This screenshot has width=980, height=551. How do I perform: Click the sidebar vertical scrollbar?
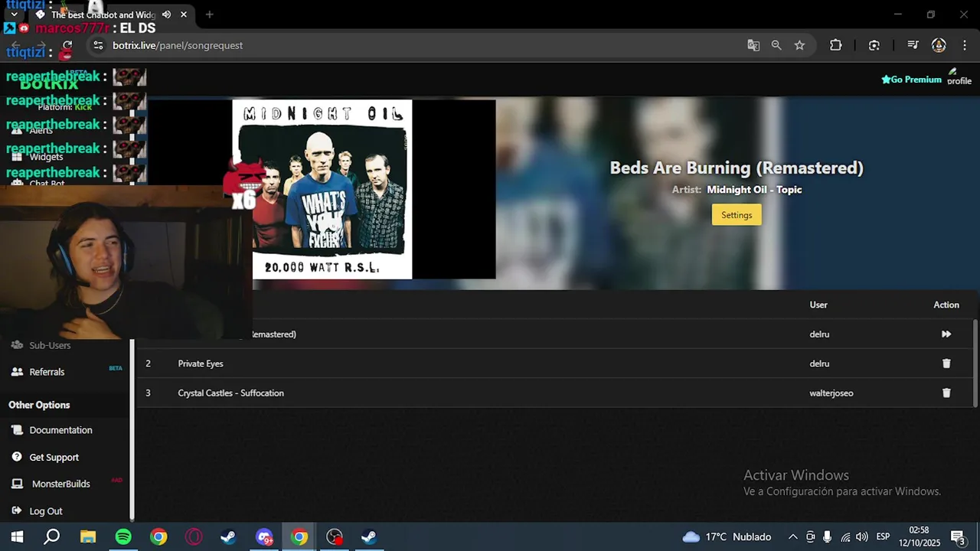pos(132,429)
